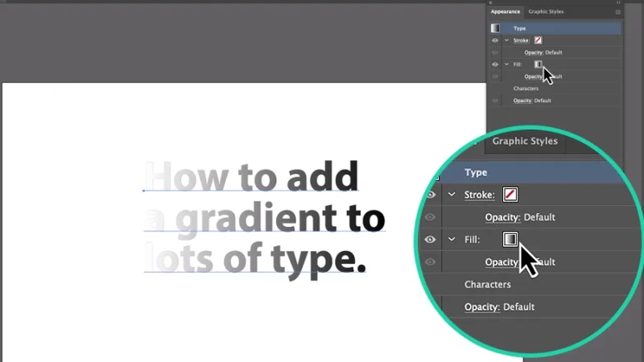Image resolution: width=644 pixels, height=362 pixels.
Task: Click the Stroke none swatch in the small Appearance panel
Action: pyautogui.click(x=538, y=40)
